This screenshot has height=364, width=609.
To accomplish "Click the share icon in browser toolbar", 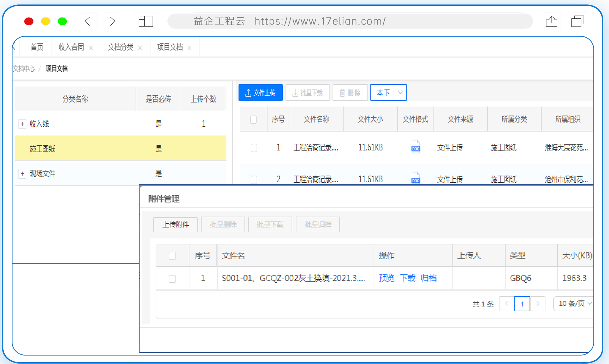I will click(x=551, y=21).
